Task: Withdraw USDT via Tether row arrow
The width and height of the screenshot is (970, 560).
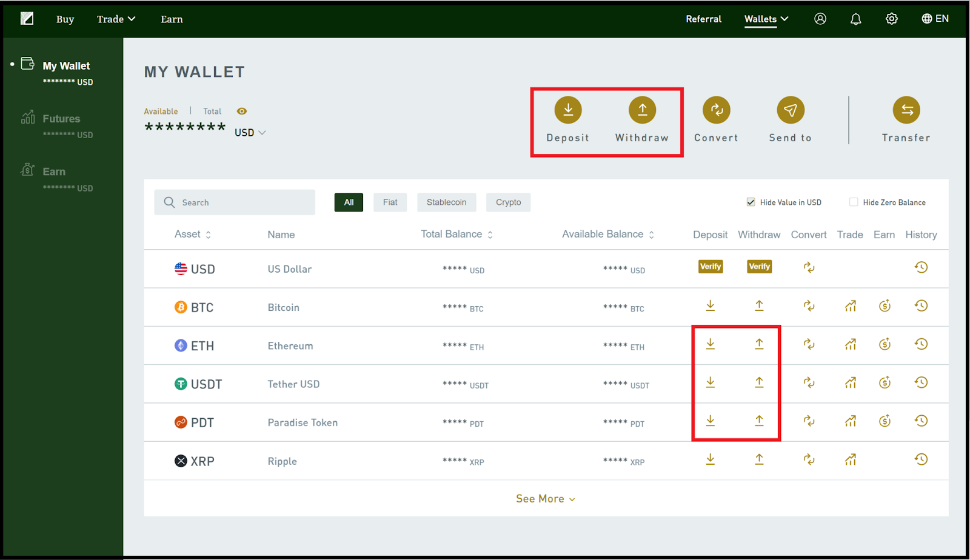Action: (759, 382)
